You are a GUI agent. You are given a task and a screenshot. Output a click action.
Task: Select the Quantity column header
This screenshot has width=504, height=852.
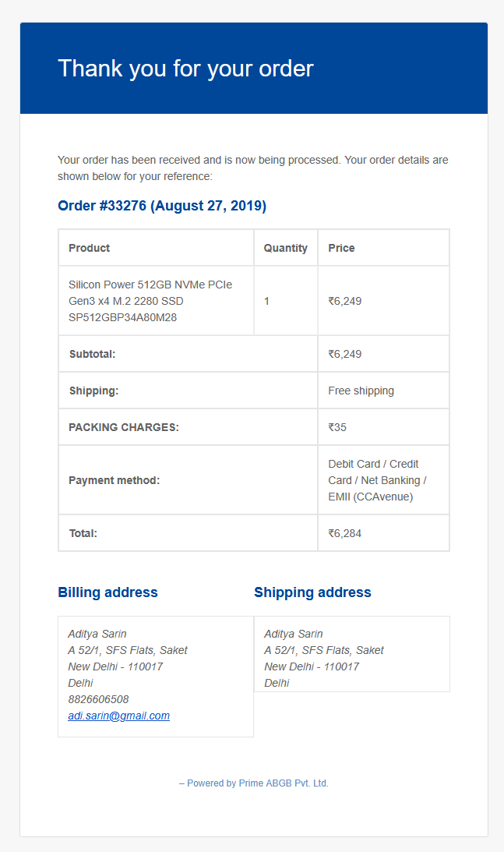[286, 248]
